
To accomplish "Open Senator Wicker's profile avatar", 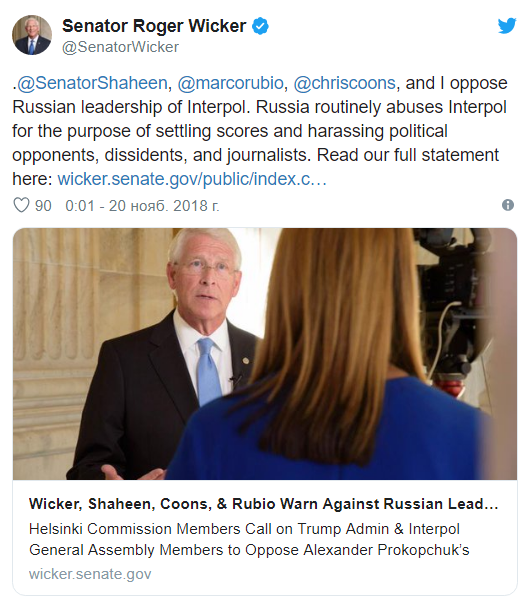I will click(x=32, y=35).
